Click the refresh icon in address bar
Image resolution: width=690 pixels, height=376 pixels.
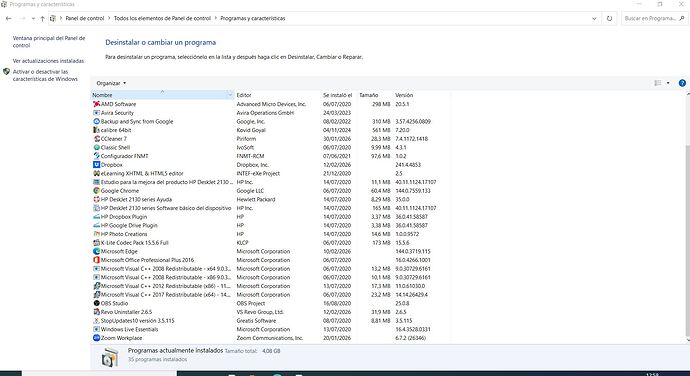pyautogui.click(x=609, y=18)
